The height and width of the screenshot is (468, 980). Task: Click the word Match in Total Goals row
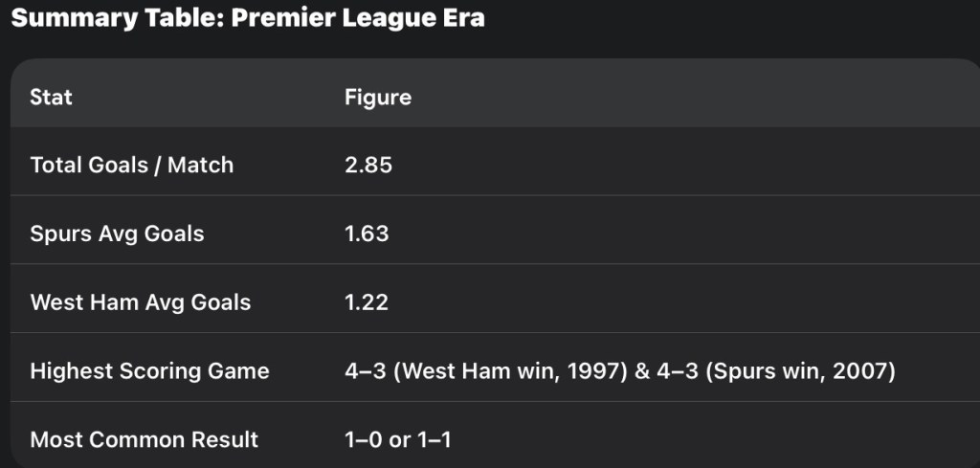tap(201, 165)
